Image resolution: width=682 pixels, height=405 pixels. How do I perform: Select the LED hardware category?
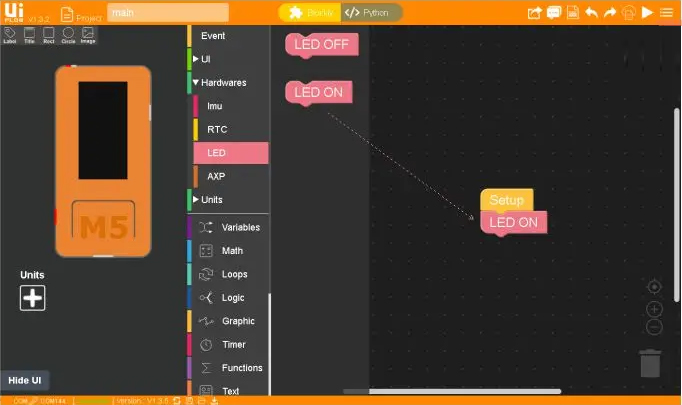(231, 153)
